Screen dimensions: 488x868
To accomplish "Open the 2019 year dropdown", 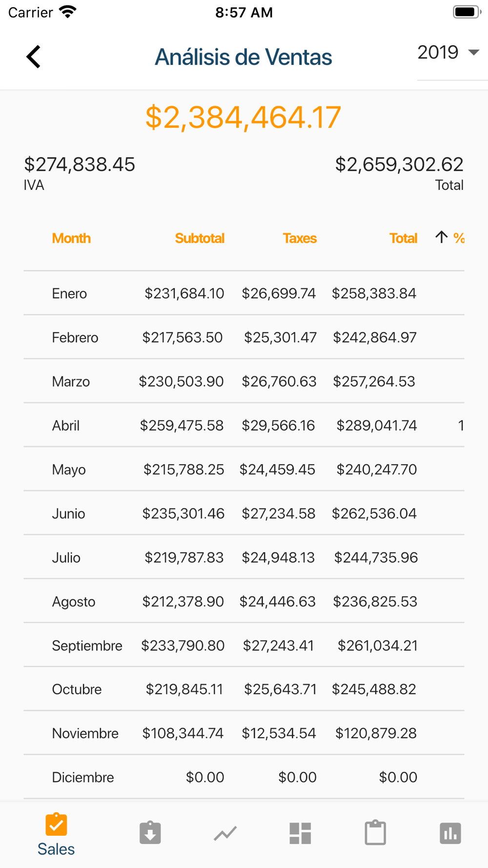I will 448,53.
